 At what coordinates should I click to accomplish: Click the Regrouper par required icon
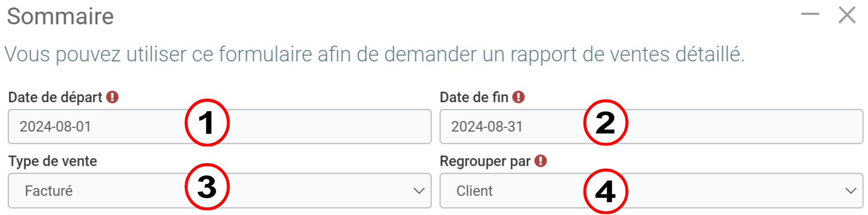click(x=541, y=161)
